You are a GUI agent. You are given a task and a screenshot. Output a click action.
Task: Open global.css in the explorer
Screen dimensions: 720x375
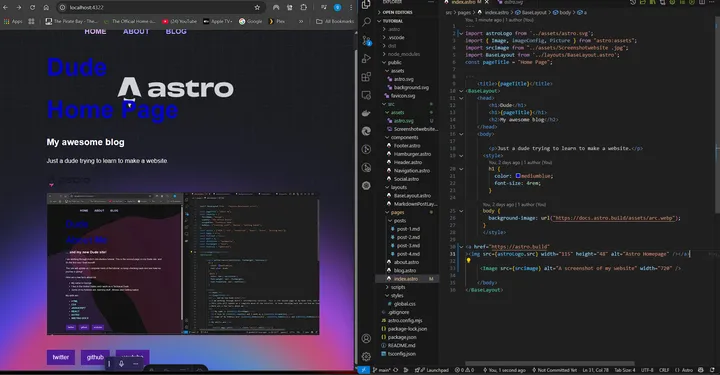pyautogui.click(x=405, y=303)
